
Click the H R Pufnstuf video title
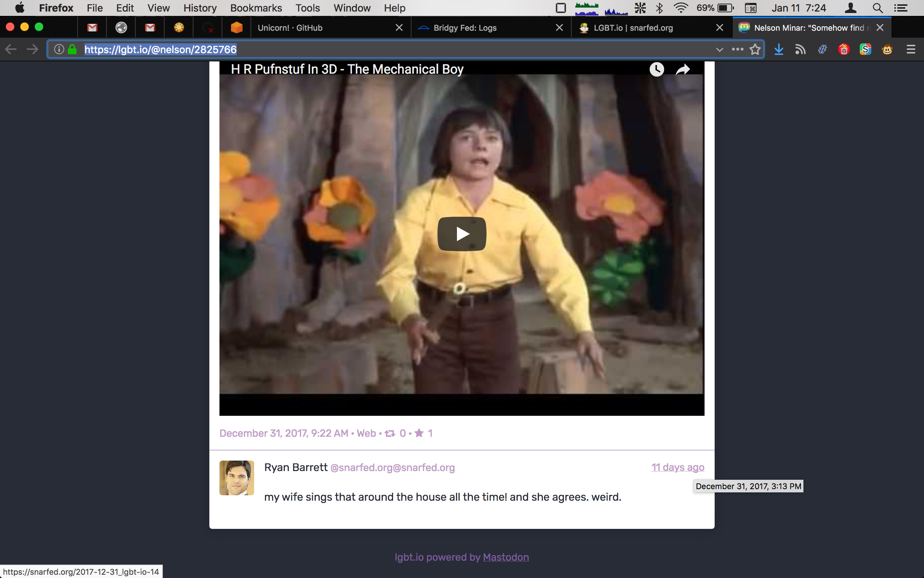pos(347,69)
